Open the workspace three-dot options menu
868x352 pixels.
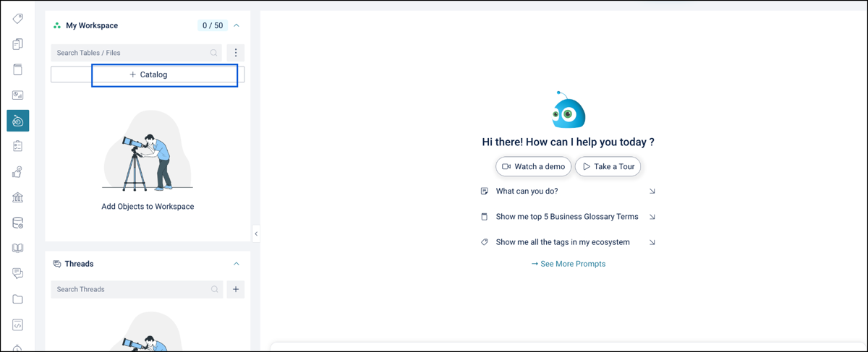point(236,53)
